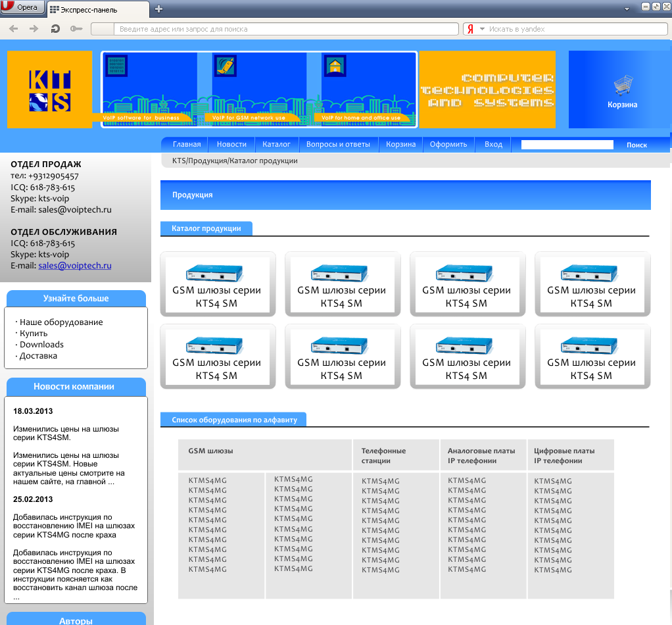Click inside the browser address bar
This screenshot has height=625, width=672.
point(283,28)
